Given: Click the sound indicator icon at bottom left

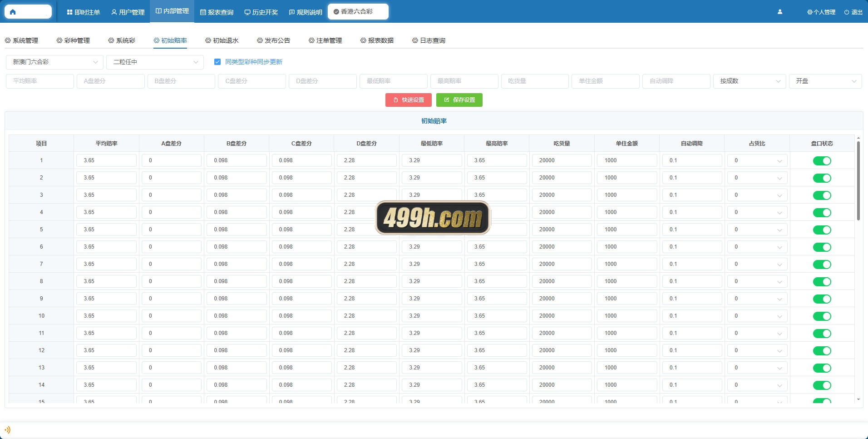Looking at the screenshot, I should (7, 429).
